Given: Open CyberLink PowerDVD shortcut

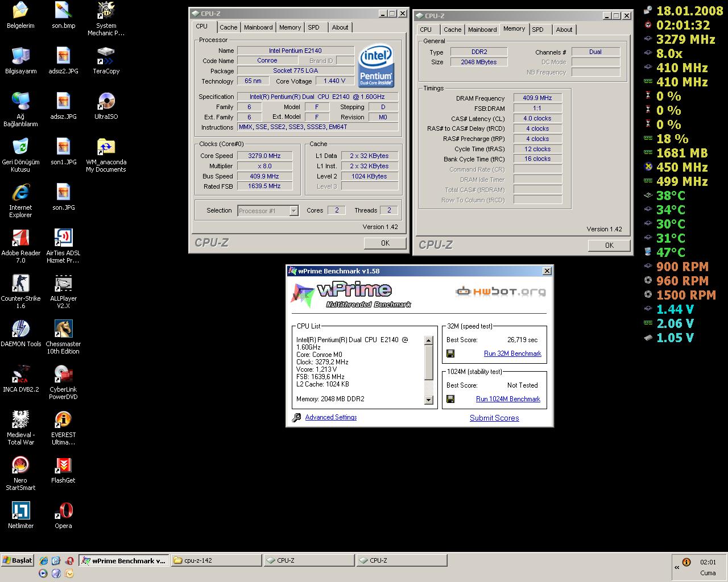Looking at the screenshot, I should [63, 383].
